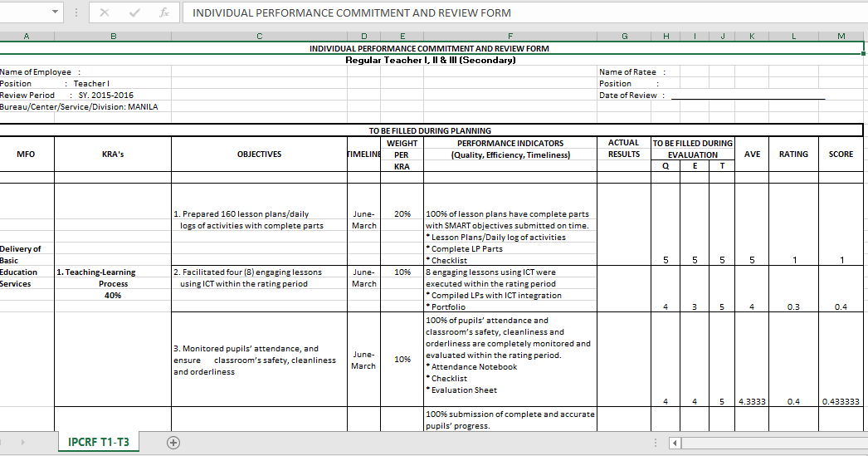The width and height of the screenshot is (868, 456).
Task: Select the 40% KRA weight cell
Action: [x=113, y=296]
